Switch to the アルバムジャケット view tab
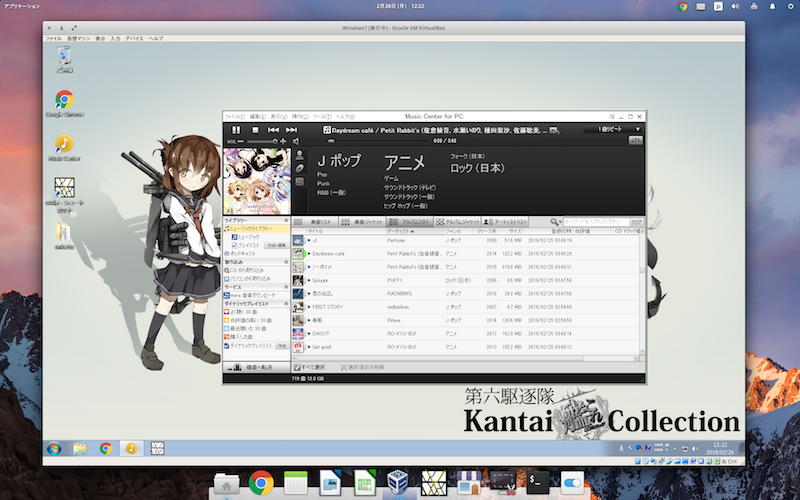 [457, 222]
